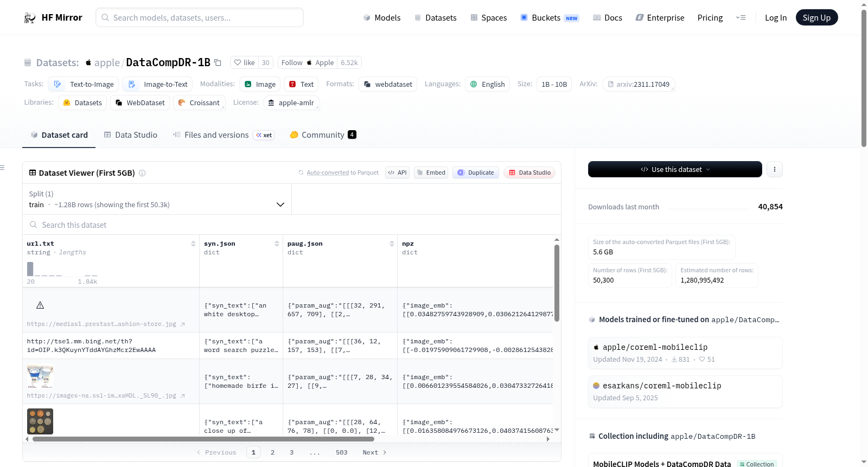868x467 pixels.
Task: Go to page 2 of the dataset
Action: [272, 452]
